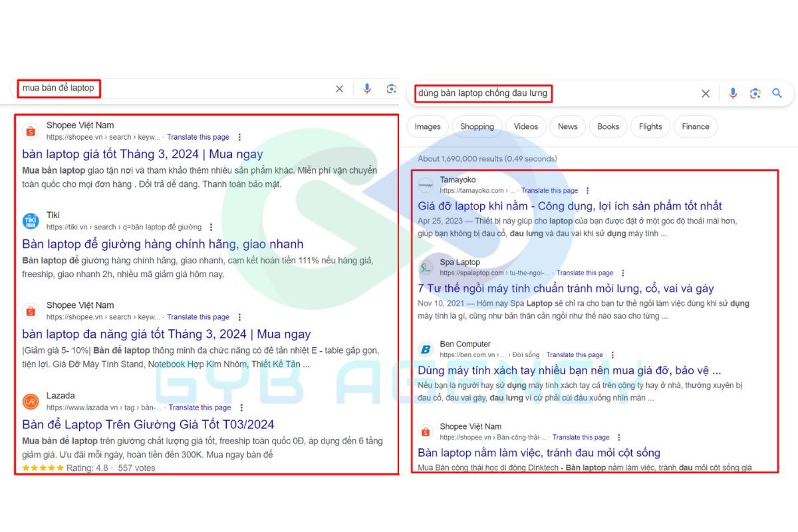Translate the Ben Computer result page
Viewport: 798px width, 532px height.
[575, 355]
